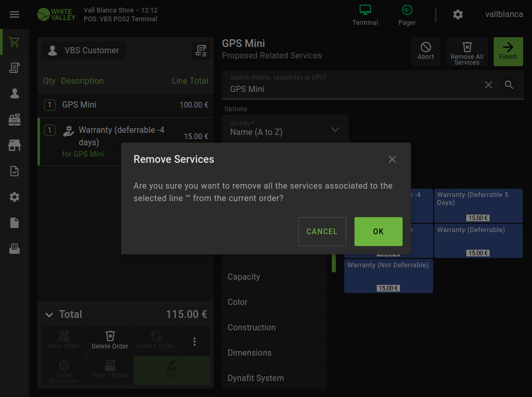
Task: Click the search magnifier icon
Action: (x=509, y=85)
